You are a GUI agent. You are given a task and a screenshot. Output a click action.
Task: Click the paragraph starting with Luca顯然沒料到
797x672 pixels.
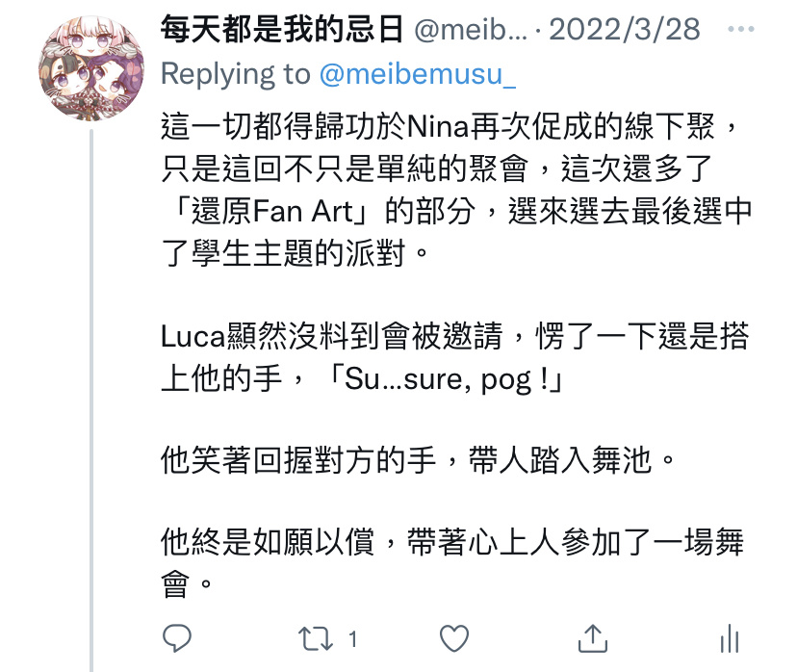455,358
